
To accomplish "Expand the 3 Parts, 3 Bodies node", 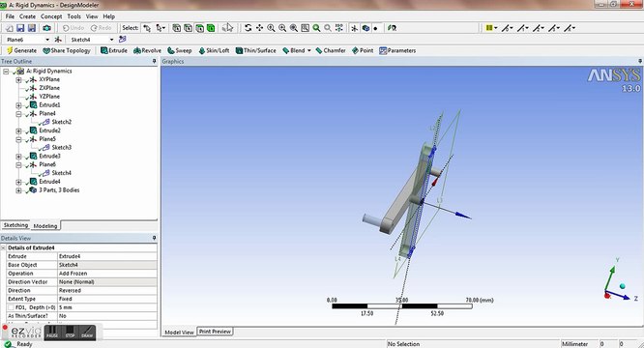I will point(18,190).
